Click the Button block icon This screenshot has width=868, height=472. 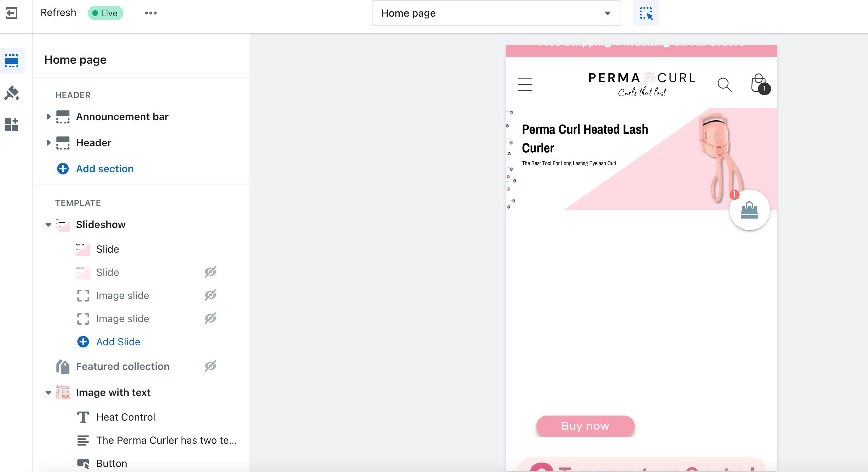(83, 464)
